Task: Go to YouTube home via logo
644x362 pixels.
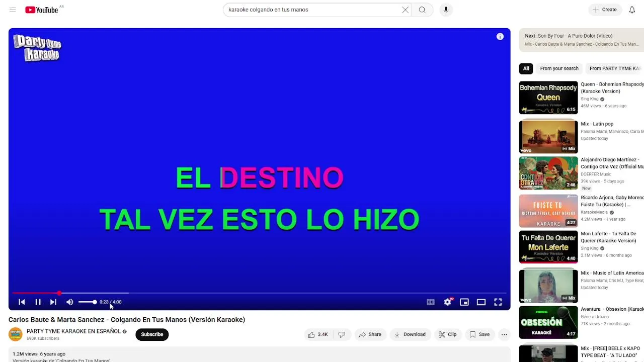Action: click(42, 10)
